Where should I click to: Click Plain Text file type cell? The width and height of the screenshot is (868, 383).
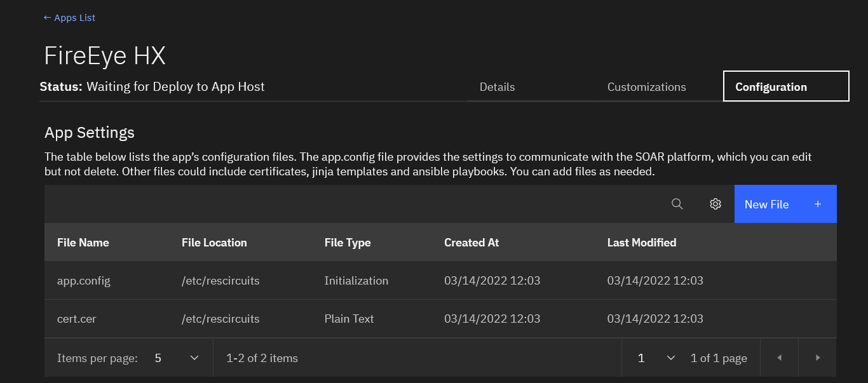349,319
